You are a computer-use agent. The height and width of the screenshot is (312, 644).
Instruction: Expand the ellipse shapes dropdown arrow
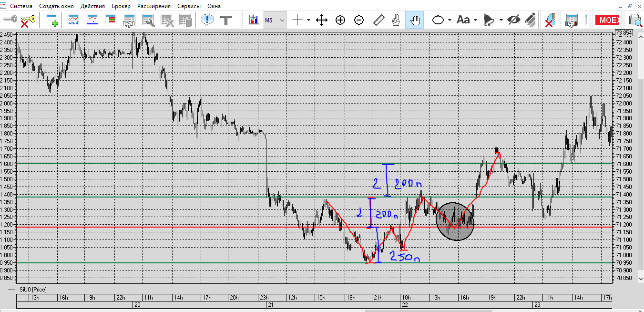[450, 20]
